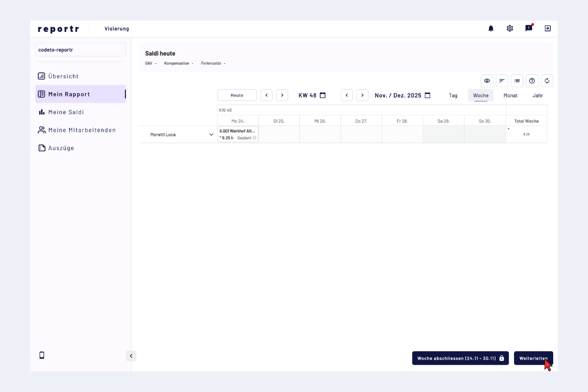Switch to the Monat view tab

pos(510,96)
